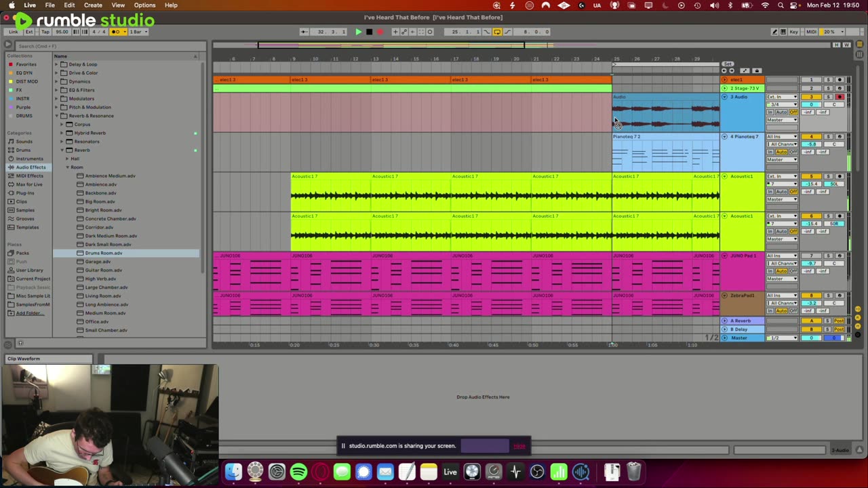The height and width of the screenshot is (488, 868).
Task: Solo the 4 Pianoteq 7 track
Action: click(x=828, y=136)
